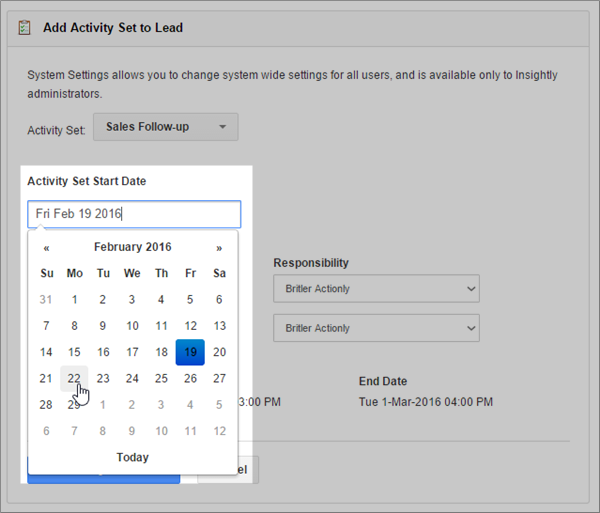Select February 22 in the calendar

[x=74, y=378]
